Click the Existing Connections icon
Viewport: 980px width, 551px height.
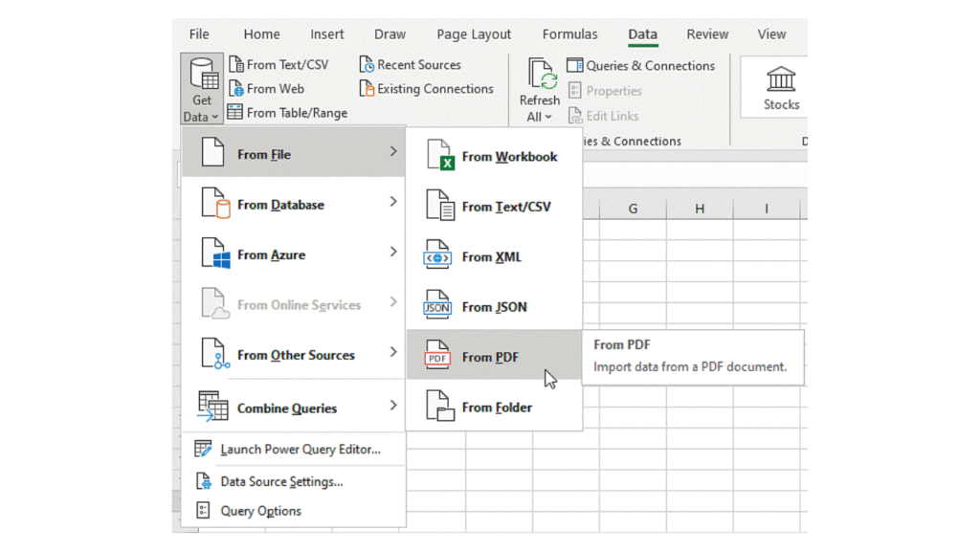[x=367, y=89]
